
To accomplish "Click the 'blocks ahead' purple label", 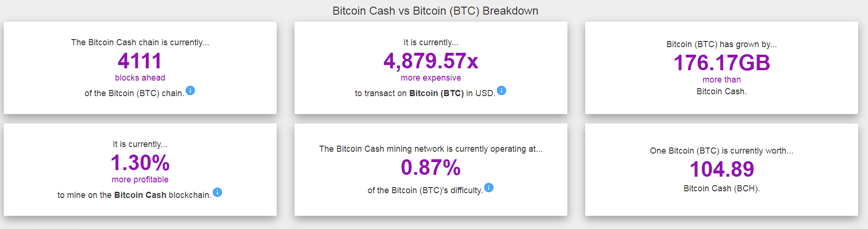I will [x=140, y=78].
